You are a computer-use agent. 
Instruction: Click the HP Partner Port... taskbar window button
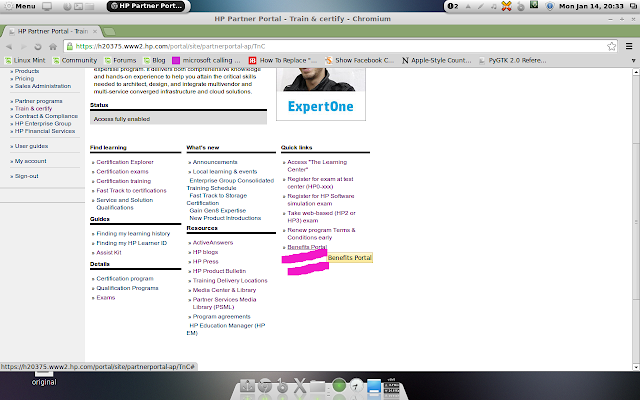coord(146,6)
